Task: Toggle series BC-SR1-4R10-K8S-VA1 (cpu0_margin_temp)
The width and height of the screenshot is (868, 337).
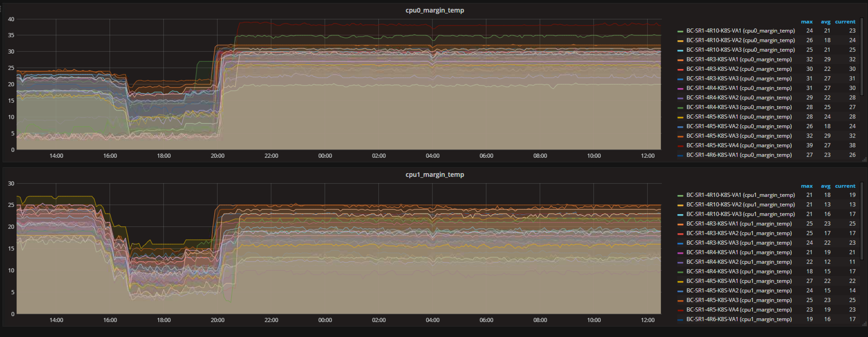Action: click(x=740, y=31)
